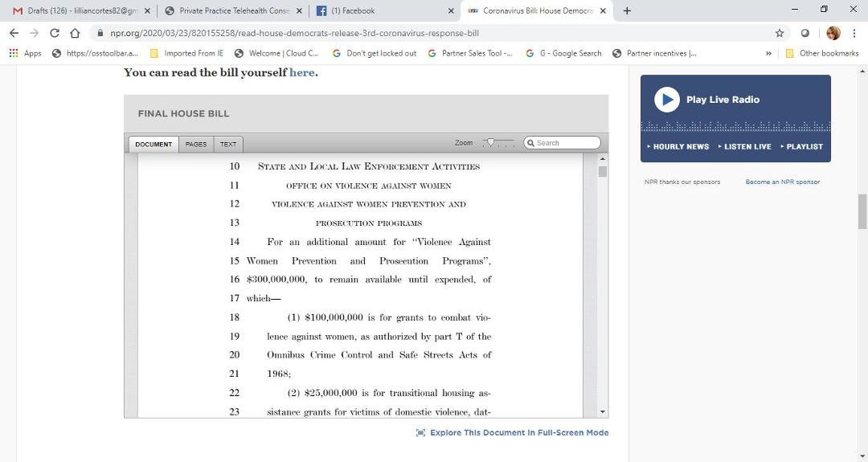Open Welcome Cloud C... bookmark
Screen dimensions: 868x462
click(276, 53)
